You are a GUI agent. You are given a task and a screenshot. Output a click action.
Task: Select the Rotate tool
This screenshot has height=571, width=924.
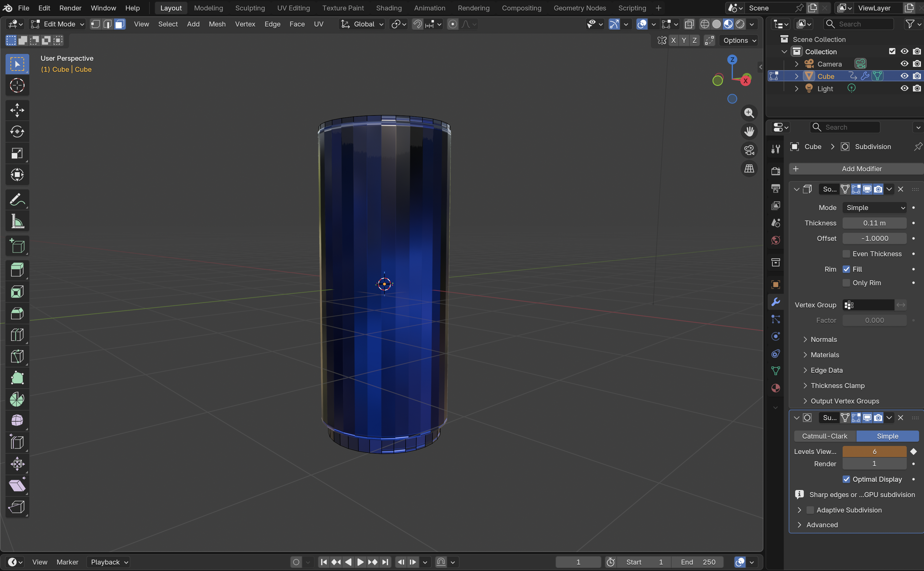pos(17,132)
